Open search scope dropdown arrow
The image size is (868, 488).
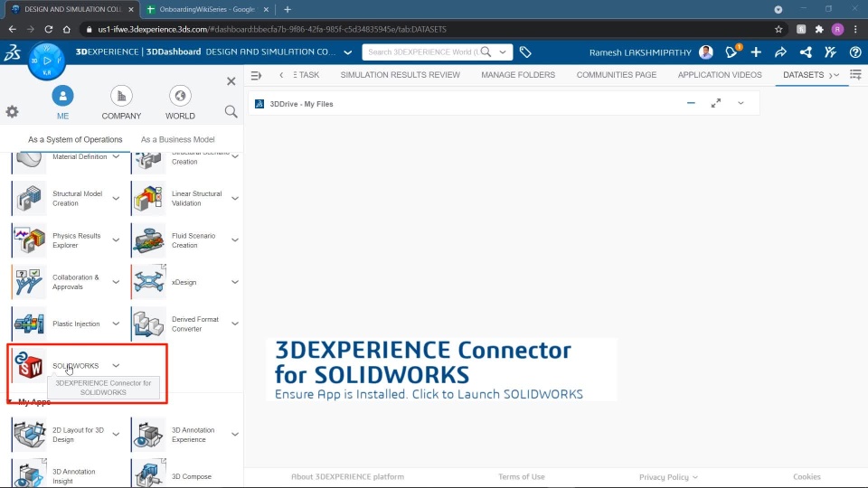503,52
